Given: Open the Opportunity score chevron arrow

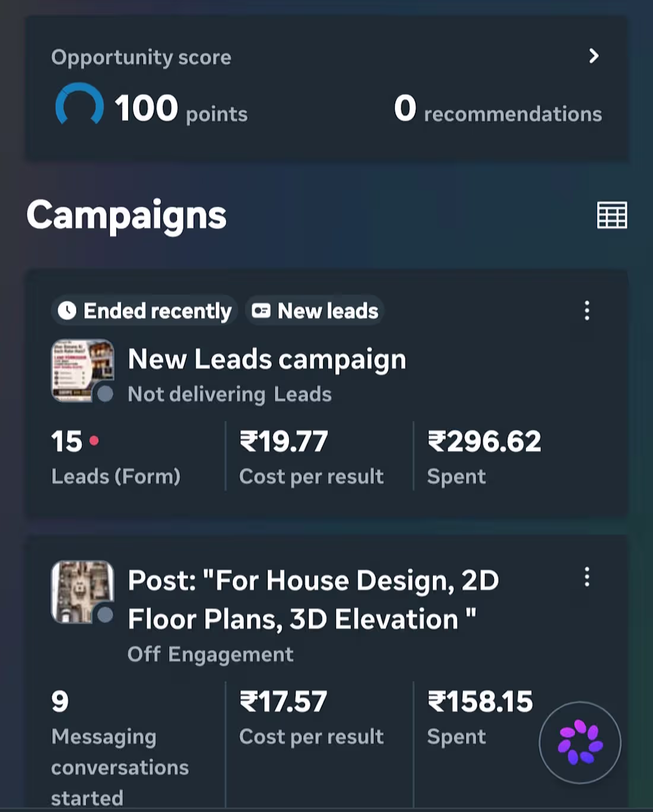Looking at the screenshot, I should (x=593, y=56).
